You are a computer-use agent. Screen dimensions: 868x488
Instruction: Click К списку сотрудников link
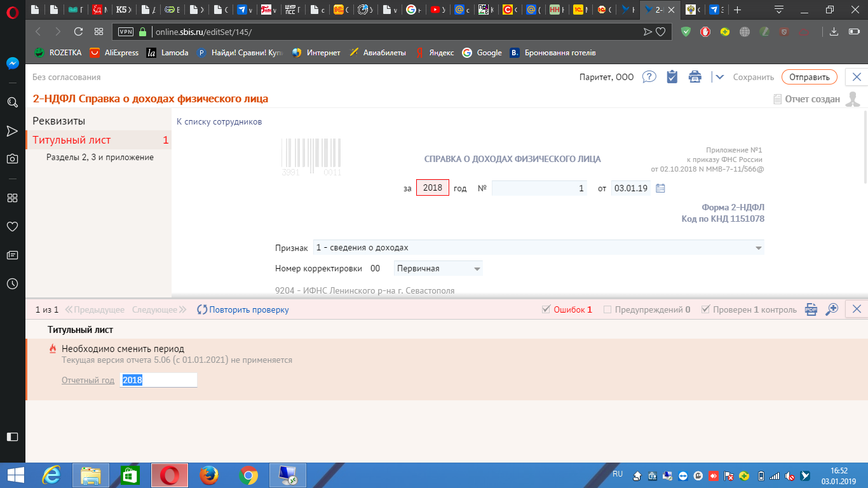(219, 122)
